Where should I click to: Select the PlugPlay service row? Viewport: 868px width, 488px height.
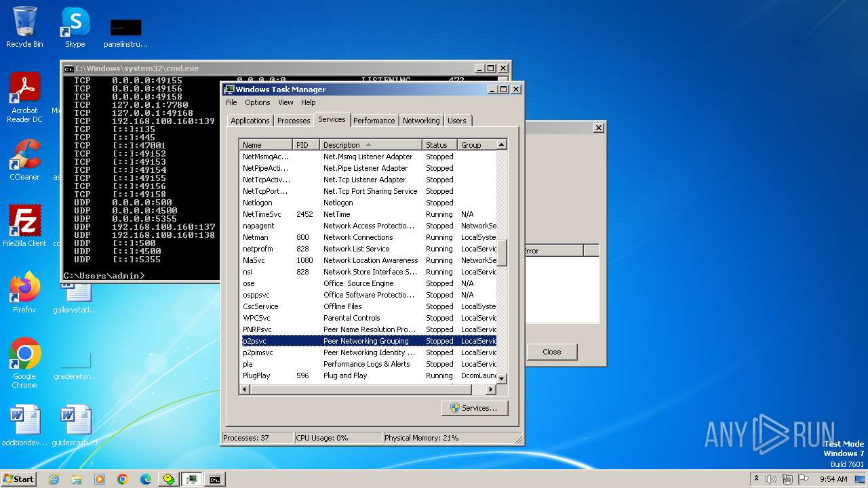pyautogui.click(x=369, y=375)
